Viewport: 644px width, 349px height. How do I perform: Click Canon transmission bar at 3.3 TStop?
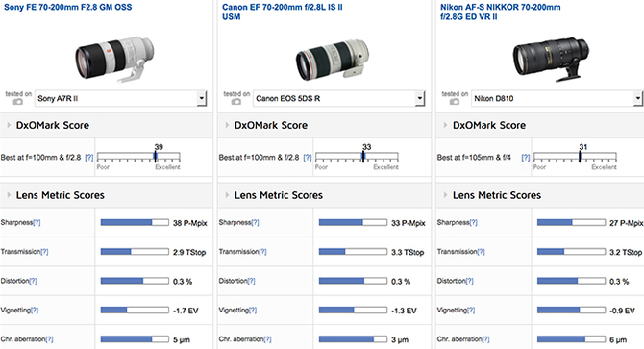pyautogui.click(x=353, y=252)
